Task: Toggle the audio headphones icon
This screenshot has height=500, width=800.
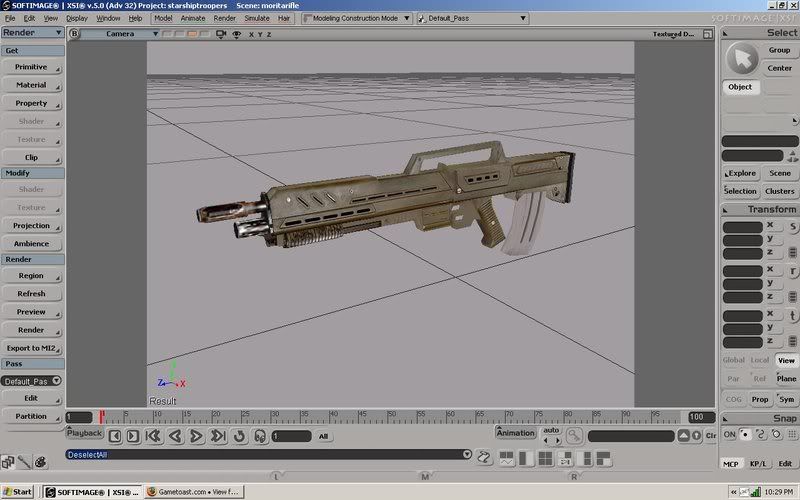Action: pyautogui.click(x=260, y=436)
